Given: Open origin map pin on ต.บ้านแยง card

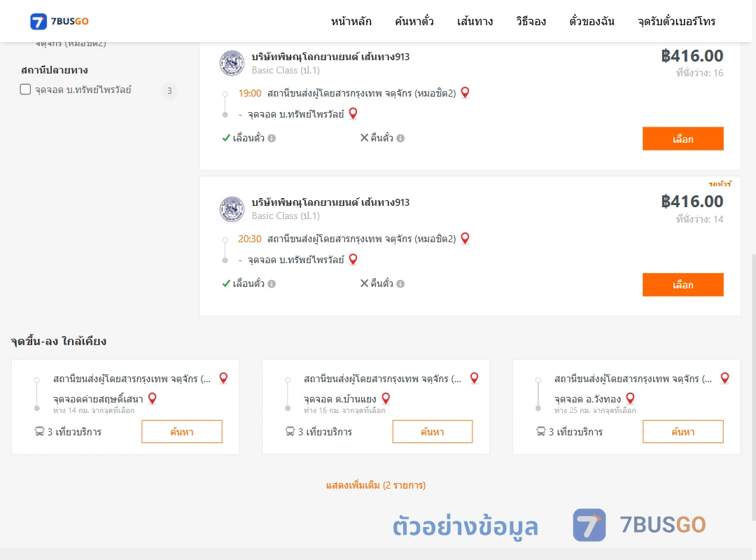Looking at the screenshot, I should click(475, 378).
